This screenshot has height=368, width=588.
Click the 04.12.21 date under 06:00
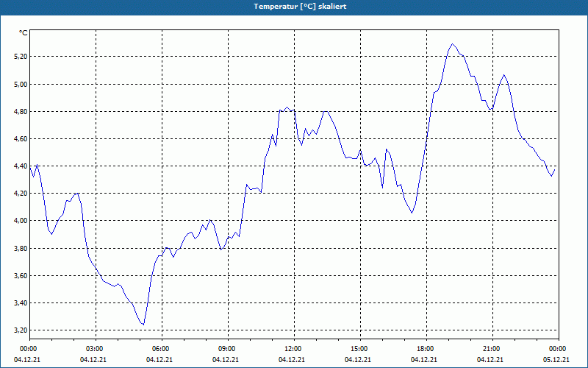(159, 360)
